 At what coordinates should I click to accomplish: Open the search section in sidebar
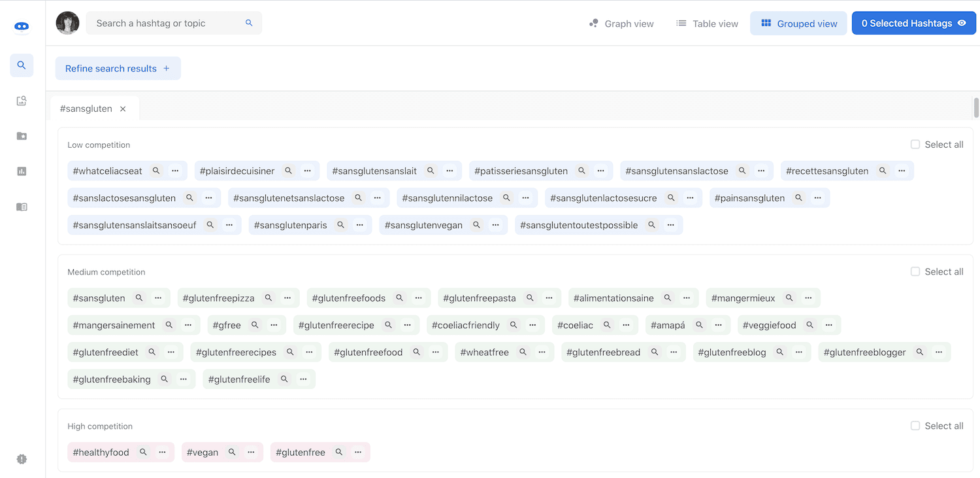22,65
